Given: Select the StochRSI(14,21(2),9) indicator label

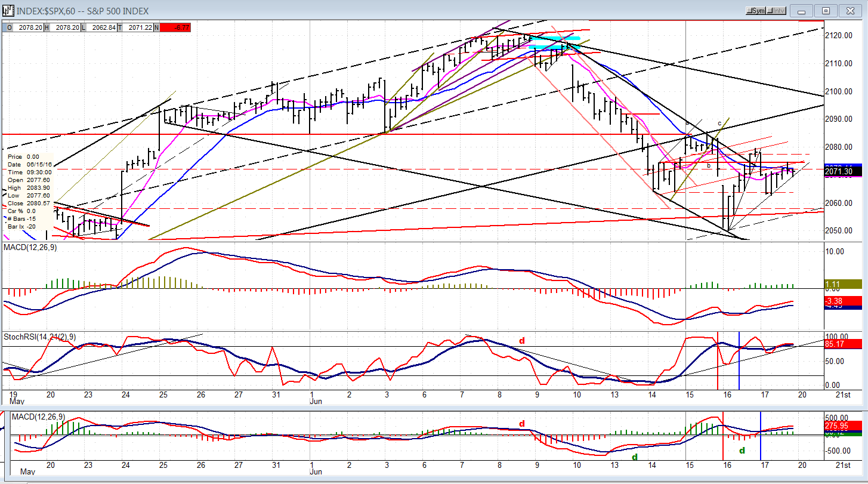Looking at the screenshot, I should pos(39,337).
